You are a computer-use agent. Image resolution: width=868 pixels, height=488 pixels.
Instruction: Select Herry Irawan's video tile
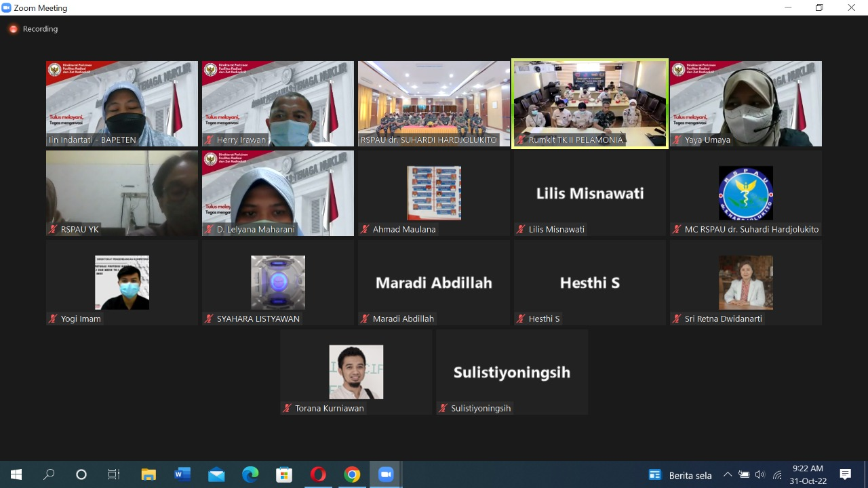(x=278, y=104)
